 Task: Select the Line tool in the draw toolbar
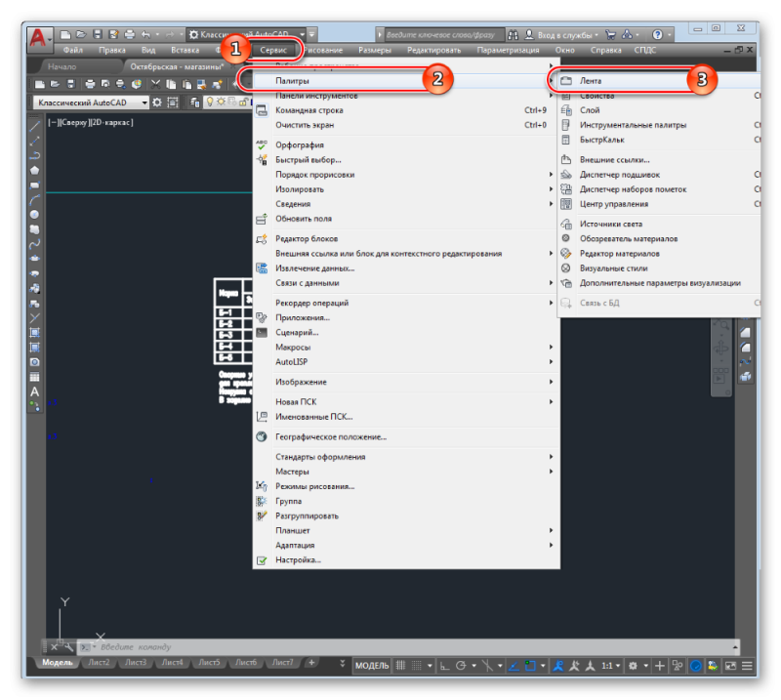click(34, 126)
